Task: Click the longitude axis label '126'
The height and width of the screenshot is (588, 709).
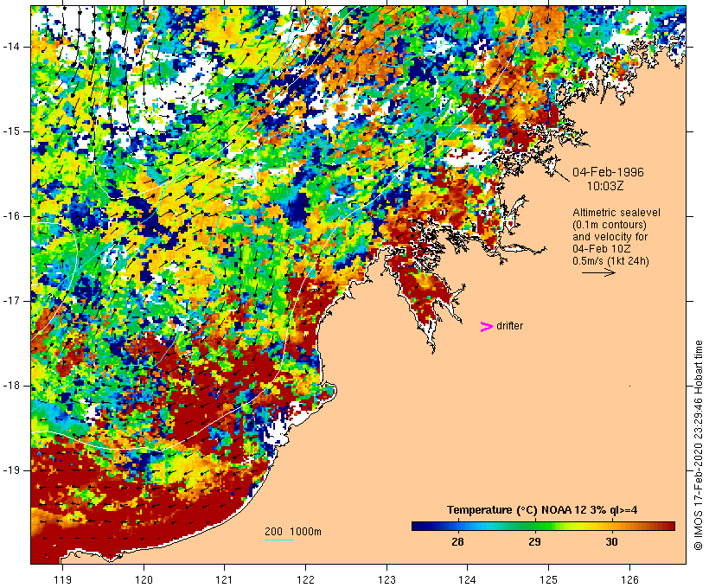Action: (x=629, y=580)
